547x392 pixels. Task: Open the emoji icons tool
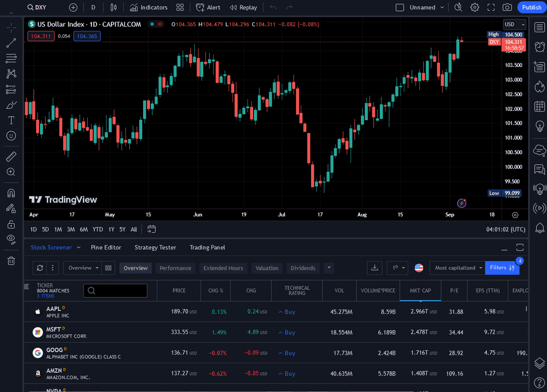tap(11, 136)
